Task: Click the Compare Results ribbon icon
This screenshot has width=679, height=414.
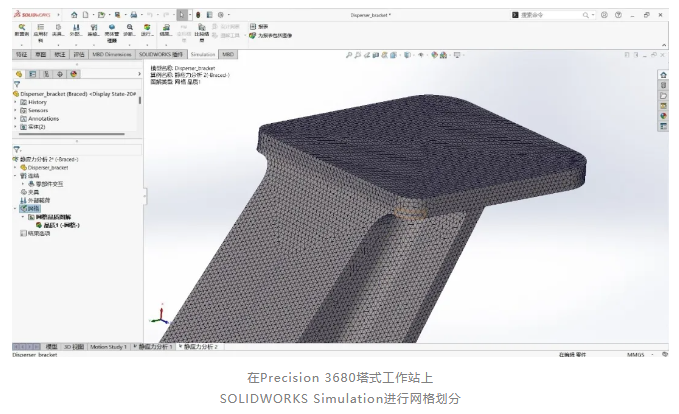Action: 202,28
